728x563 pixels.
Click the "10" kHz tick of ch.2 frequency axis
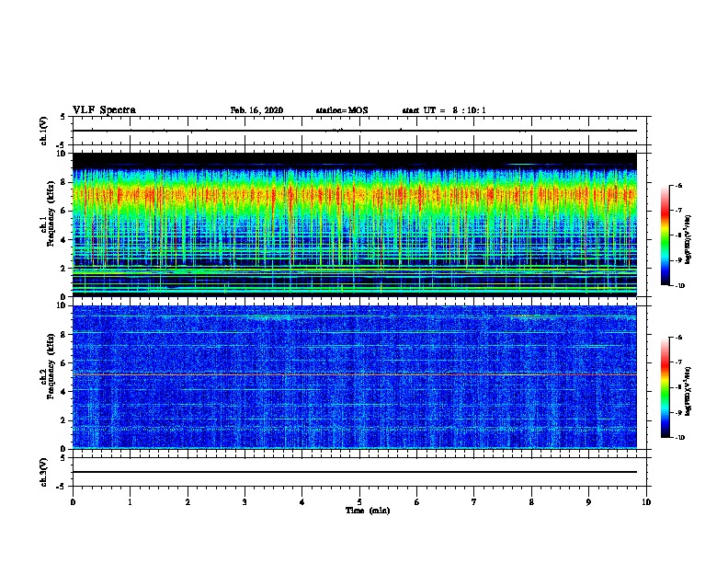click(63, 305)
